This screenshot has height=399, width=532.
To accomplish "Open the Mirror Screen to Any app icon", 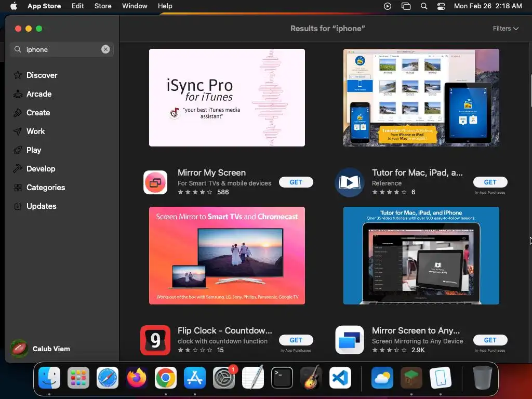I will click(x=350, y=340).
